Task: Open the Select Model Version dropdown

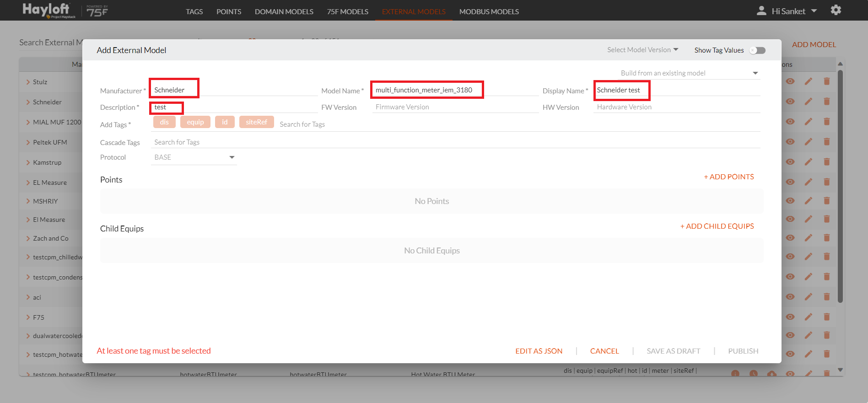Action: coord(642,50)
